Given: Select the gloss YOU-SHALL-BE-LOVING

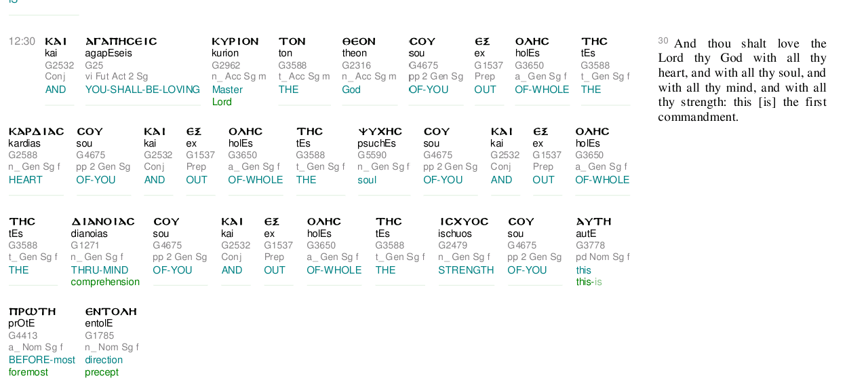Looking at the screenshot, I should coord(142,90).
